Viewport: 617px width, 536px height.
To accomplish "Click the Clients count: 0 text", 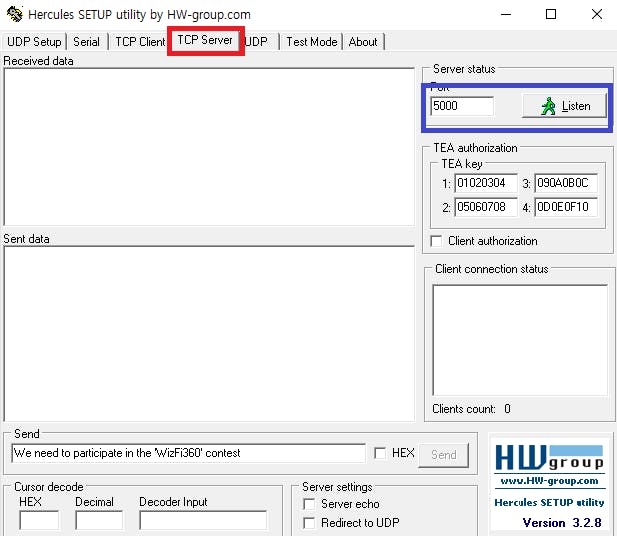I will click(x=471, y=409).
